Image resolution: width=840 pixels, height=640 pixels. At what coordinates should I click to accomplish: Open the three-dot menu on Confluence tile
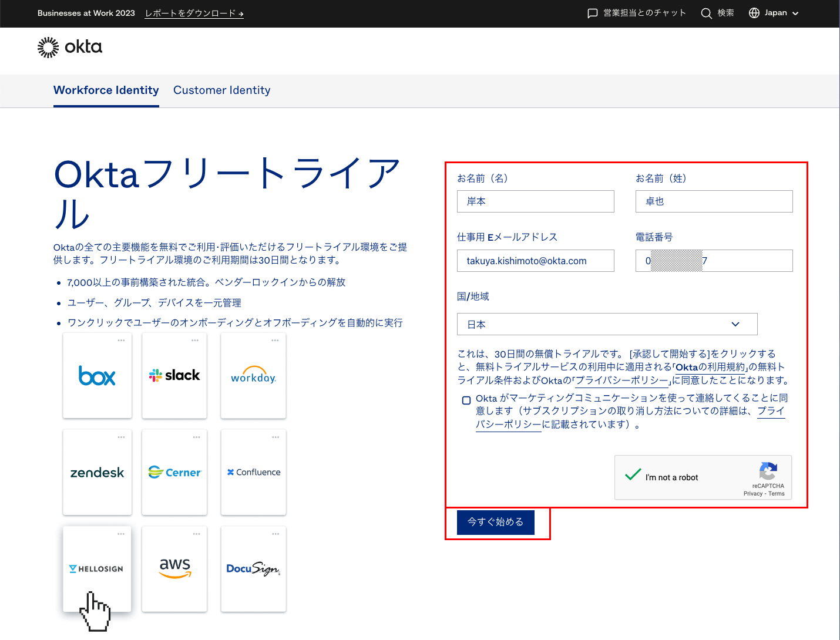coord(275,437)
